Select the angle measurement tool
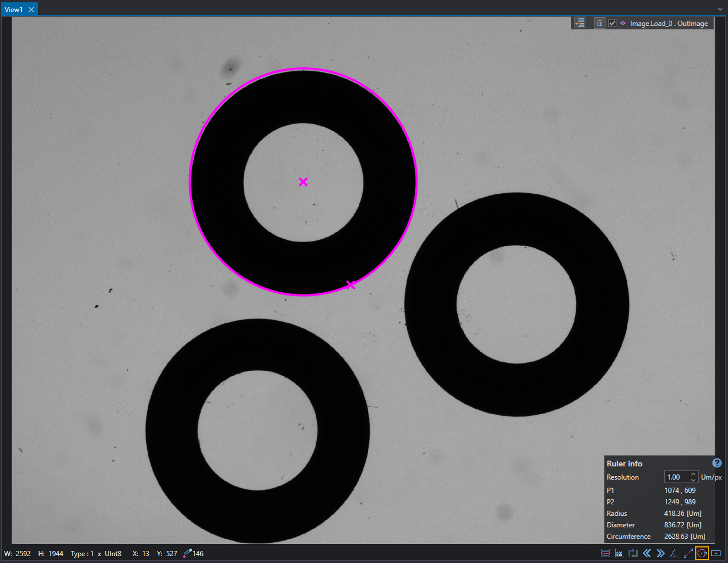 [x=675, y=553]
